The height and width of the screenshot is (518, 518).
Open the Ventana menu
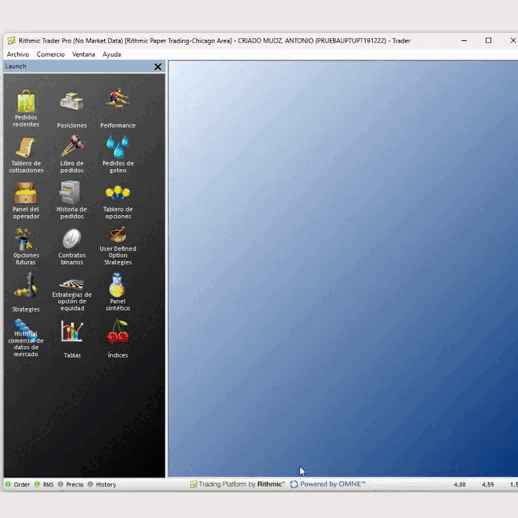(84, 54)
